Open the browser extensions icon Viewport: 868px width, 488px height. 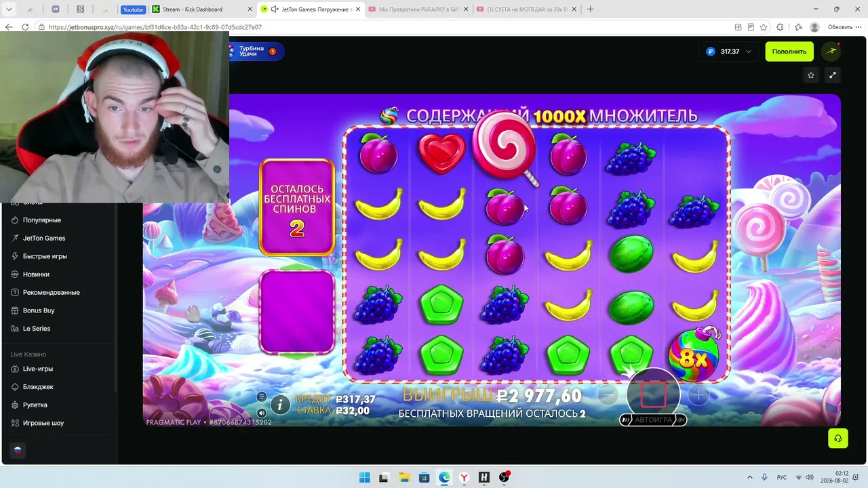point(780,27)
